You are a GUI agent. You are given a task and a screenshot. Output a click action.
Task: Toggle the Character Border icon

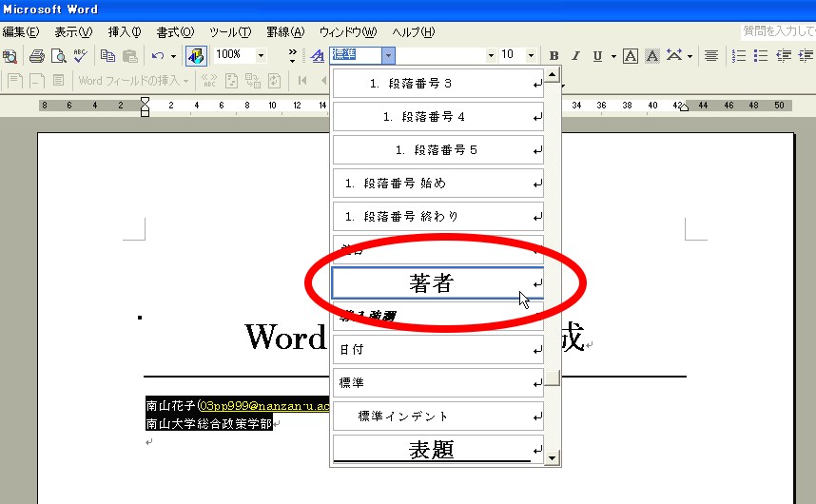tap(631, 56)
